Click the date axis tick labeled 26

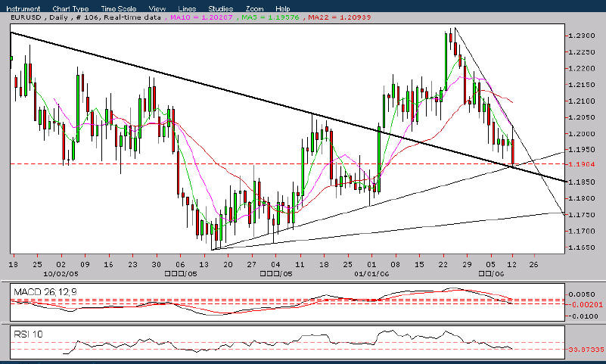(x=534, y=265)
